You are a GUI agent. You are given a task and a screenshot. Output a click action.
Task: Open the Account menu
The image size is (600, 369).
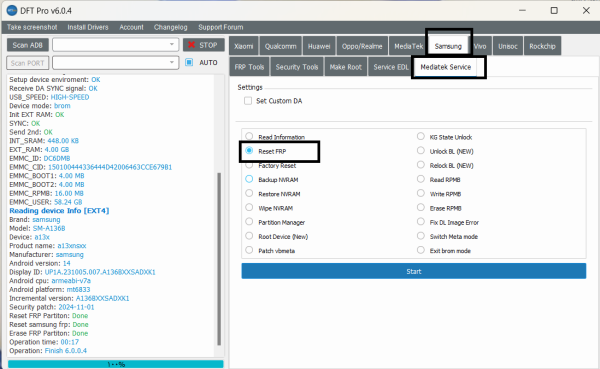(x=131, y=27)
